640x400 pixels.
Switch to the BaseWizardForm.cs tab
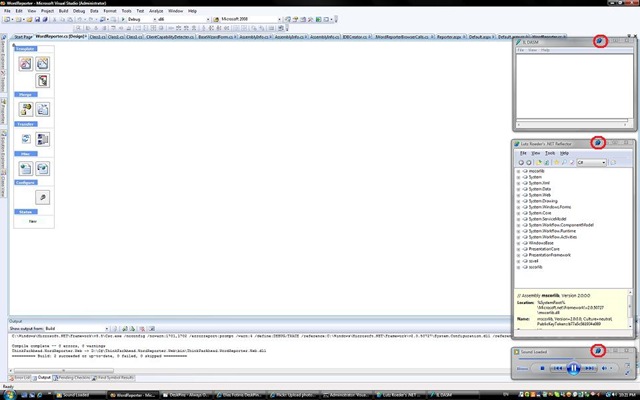(215, 37)
